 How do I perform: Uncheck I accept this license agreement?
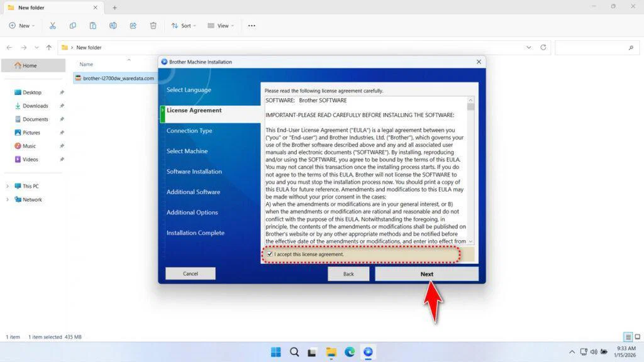point(270,255)
